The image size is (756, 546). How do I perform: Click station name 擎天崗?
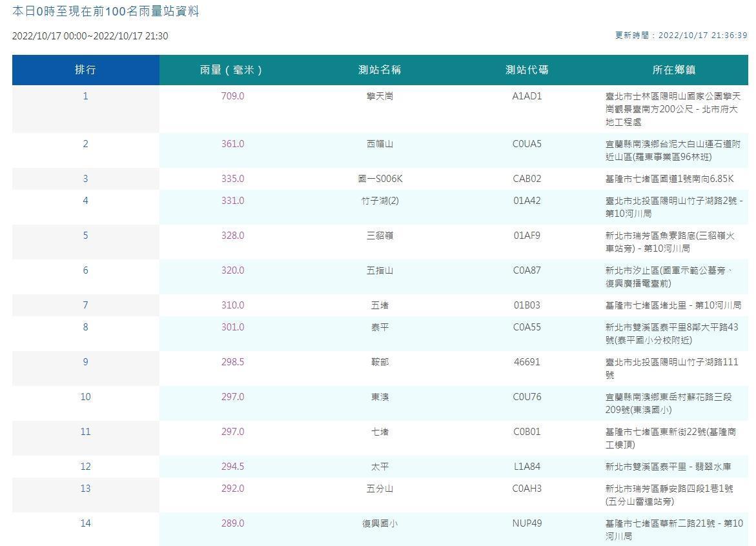(380, 96)
